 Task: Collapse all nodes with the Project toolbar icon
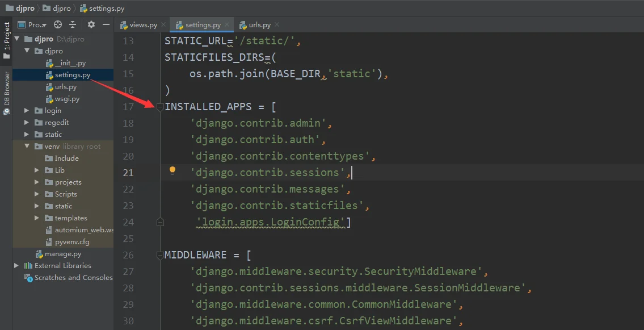[73, 24]
